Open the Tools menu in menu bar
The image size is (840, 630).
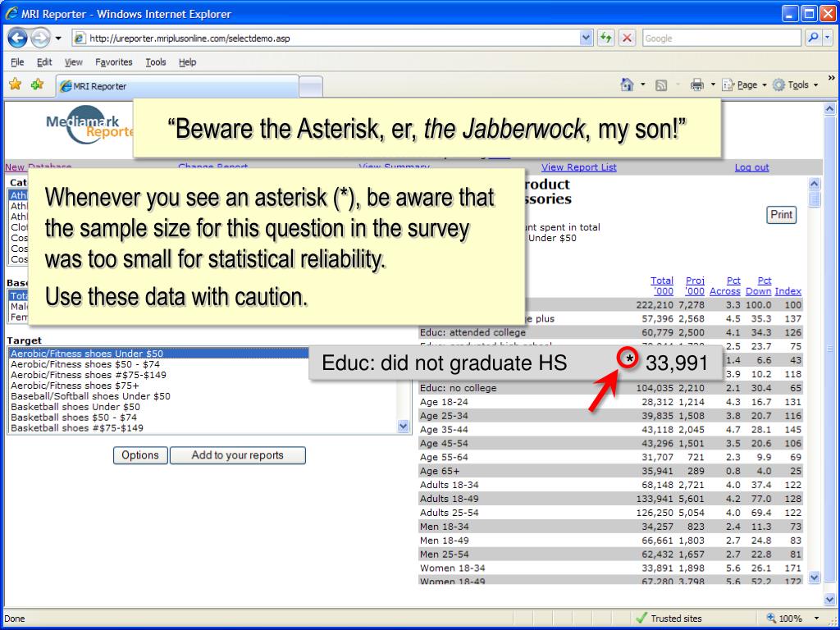[x=155, y=62]
